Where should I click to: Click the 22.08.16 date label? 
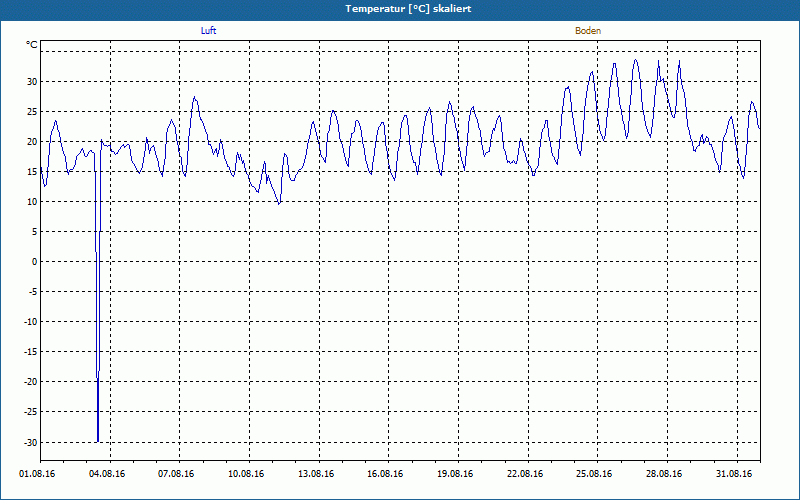[524, 474]
